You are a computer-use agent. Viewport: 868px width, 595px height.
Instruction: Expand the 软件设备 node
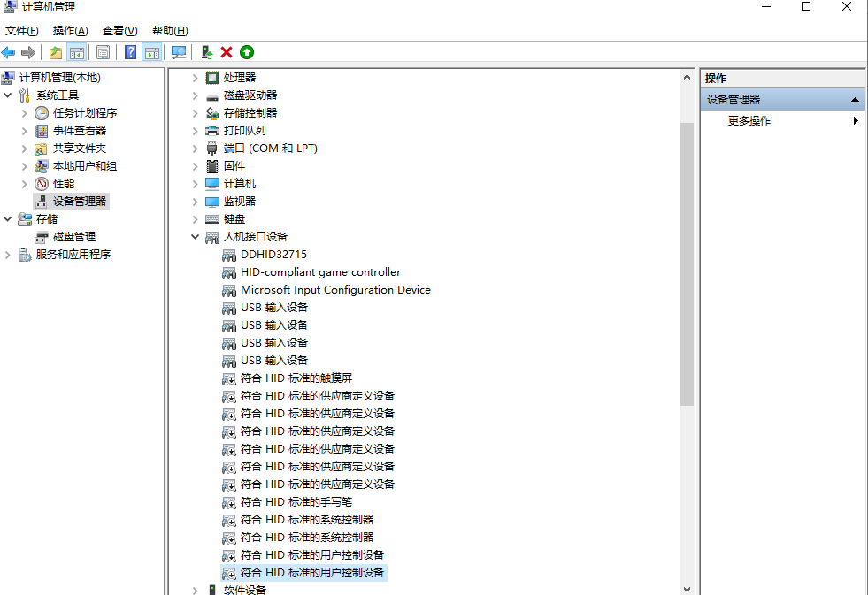[195, 590]
